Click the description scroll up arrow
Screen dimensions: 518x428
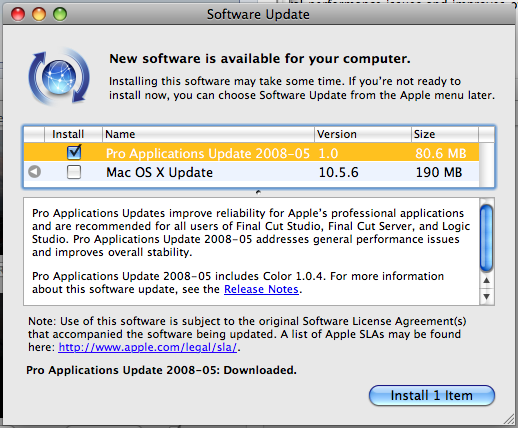coord(487,280)
